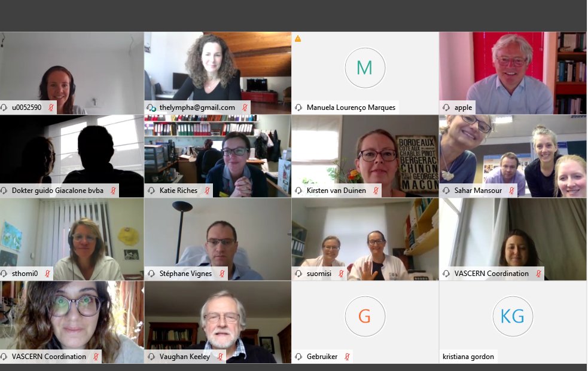Click muted mic on bottom-left VASCERN Coordination label
This screenshot has height=371, width=588.
click(x=96, y=357)
